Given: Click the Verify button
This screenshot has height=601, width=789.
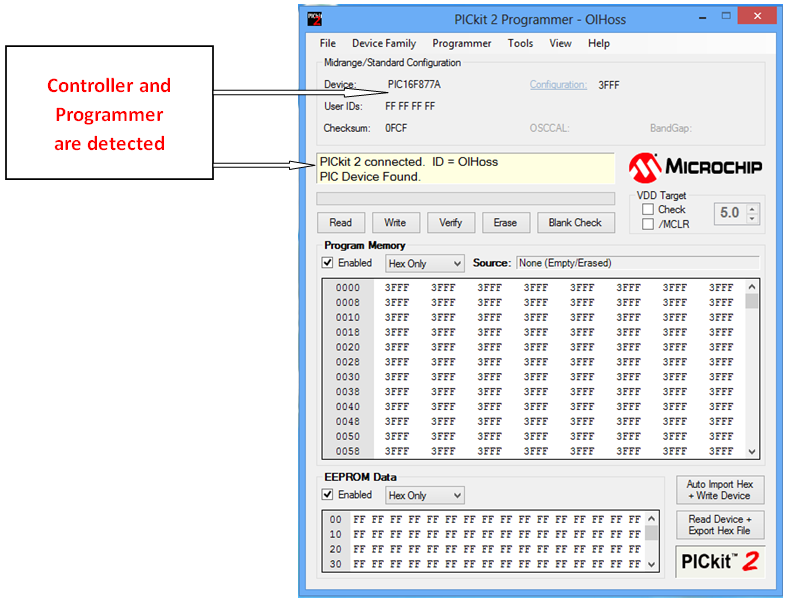Looking at the screenshot, I should (x=450, y=222).
